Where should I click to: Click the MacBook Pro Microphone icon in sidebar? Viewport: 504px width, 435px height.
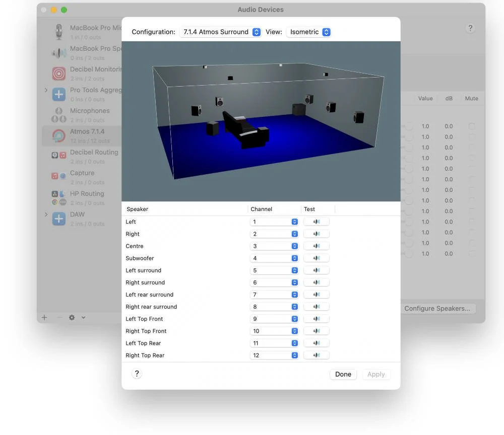click(59, 32)
